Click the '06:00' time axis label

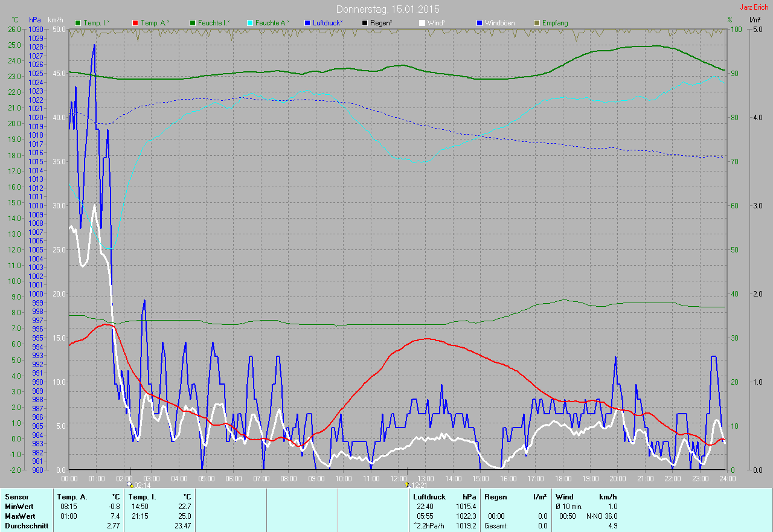233,478
